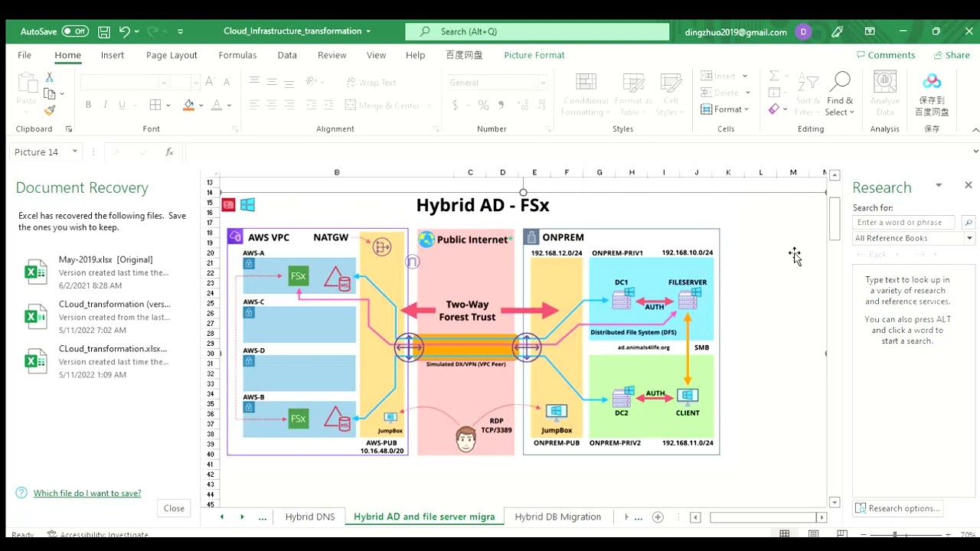Click the Search (Alt+Q) box

537,31
